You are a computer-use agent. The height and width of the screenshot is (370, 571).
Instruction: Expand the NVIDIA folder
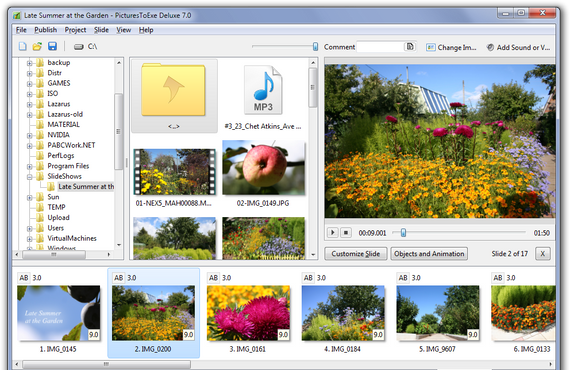29,135
